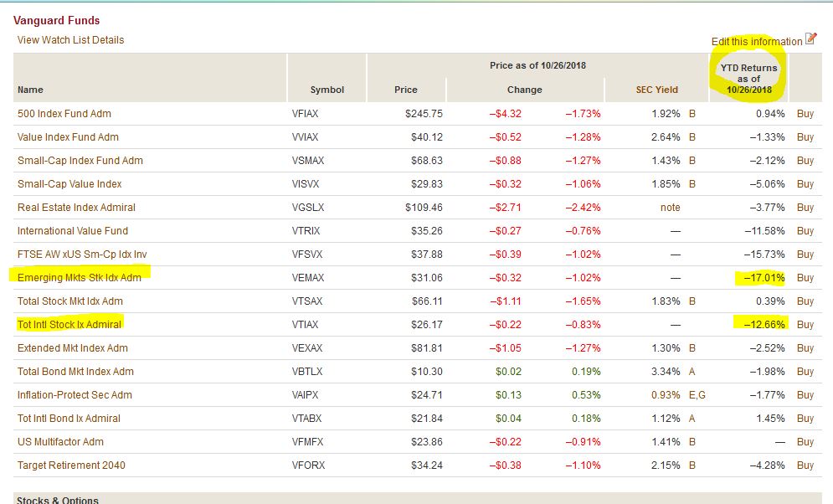
Task: Click Total Stock Mkt Idx Adm link
Action: (x=70, y=301)
